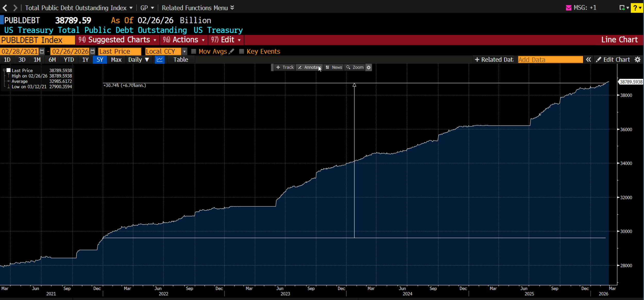Switch to the 1Y range tab
Viewport: 644px width, 300px height.
tap(85, 60)
